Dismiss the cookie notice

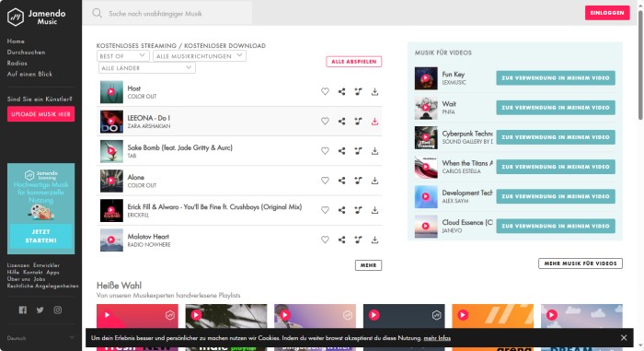coord(624,338)
